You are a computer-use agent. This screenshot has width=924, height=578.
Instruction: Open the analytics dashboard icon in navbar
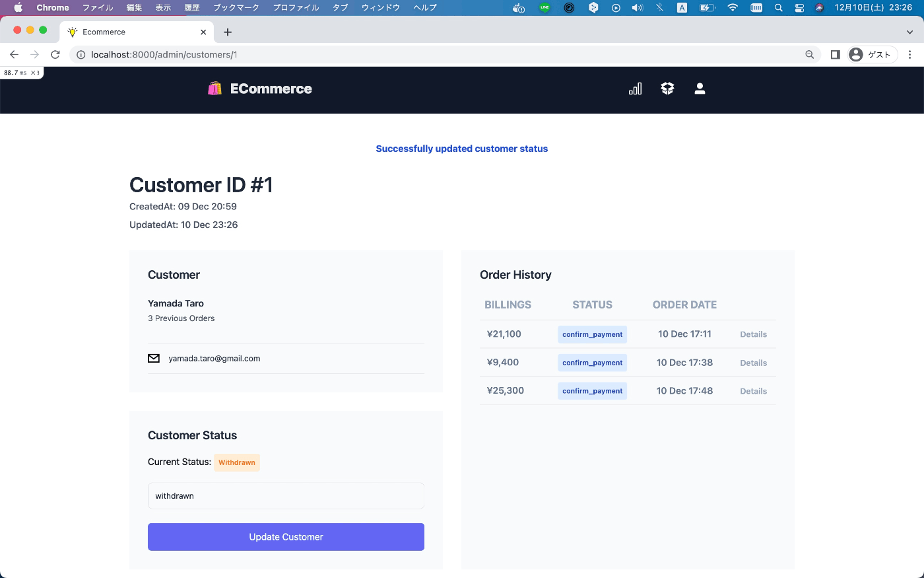(x=634, y=88)
